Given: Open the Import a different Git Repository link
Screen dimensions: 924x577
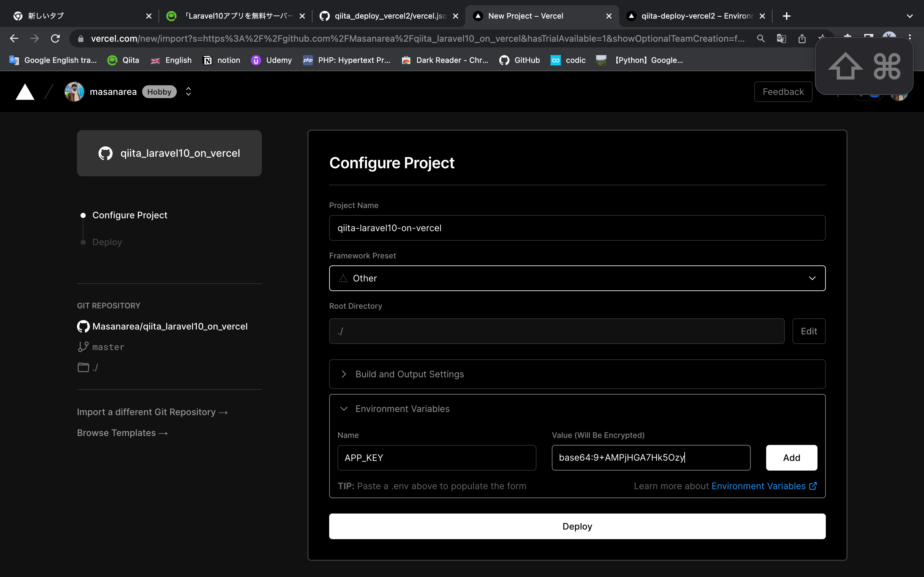Looking at the screenshot, I should tap(152, 412).
